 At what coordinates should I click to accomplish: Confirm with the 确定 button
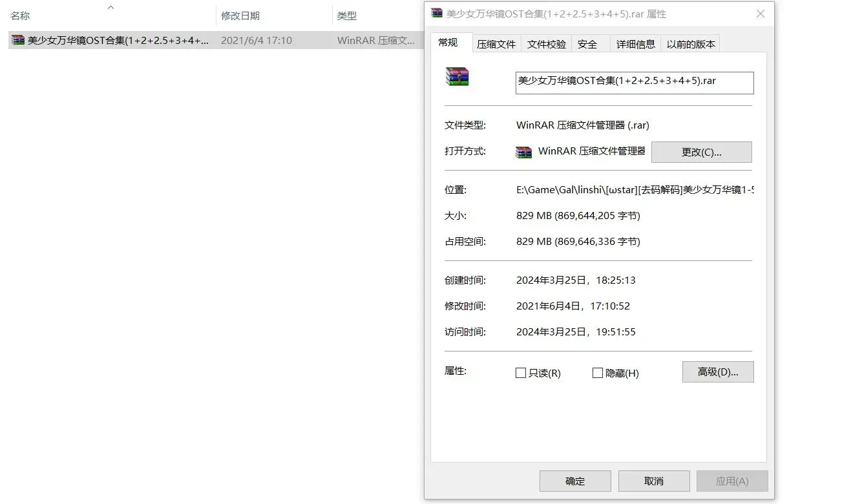tap(575, 481)
